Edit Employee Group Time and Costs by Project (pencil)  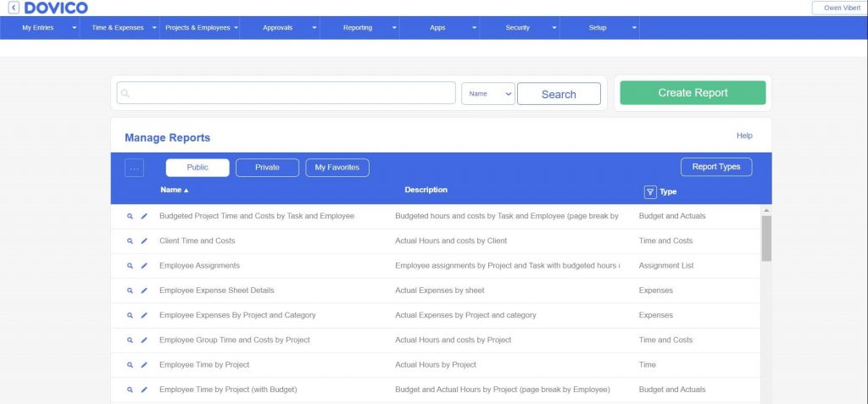click(144, 340)
